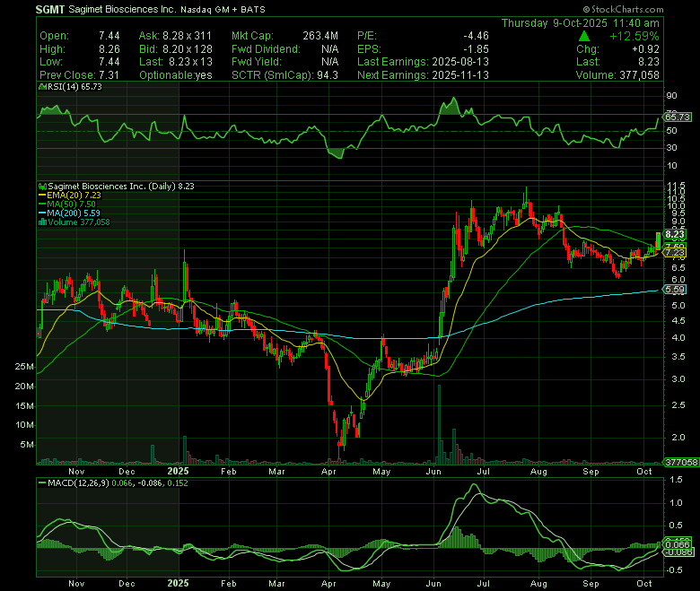This screenshot has height=591, width=700.
Task: Click the volume bars icon in price legend
Action: pyautogui.click(x=42, y=222)
